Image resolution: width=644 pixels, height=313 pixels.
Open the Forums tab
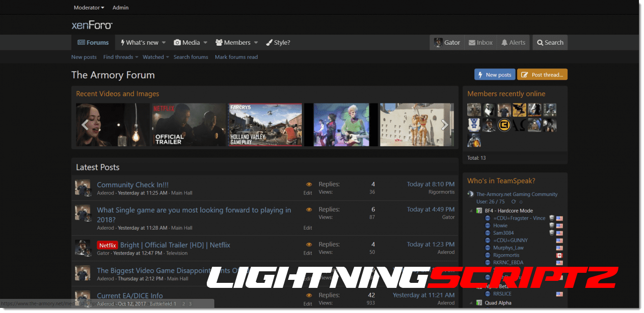tap(93, 43)
